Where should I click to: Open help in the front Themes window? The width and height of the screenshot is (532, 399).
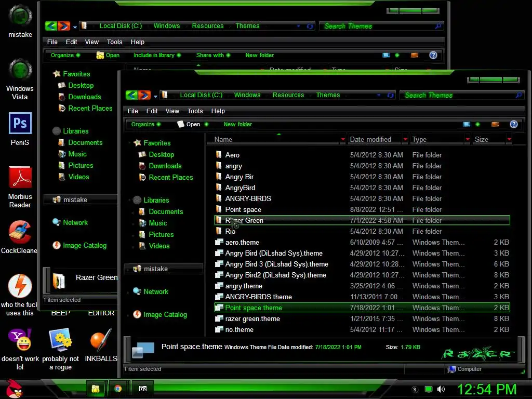(514, 124)
